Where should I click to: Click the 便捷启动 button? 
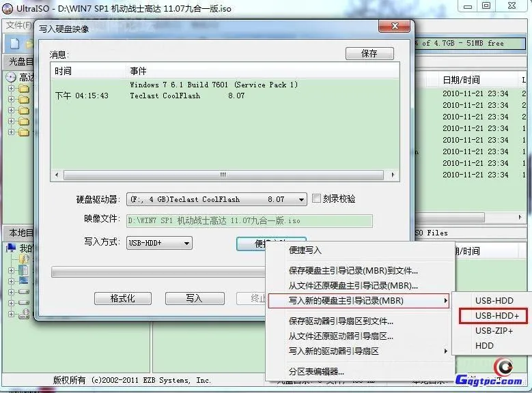251,244
